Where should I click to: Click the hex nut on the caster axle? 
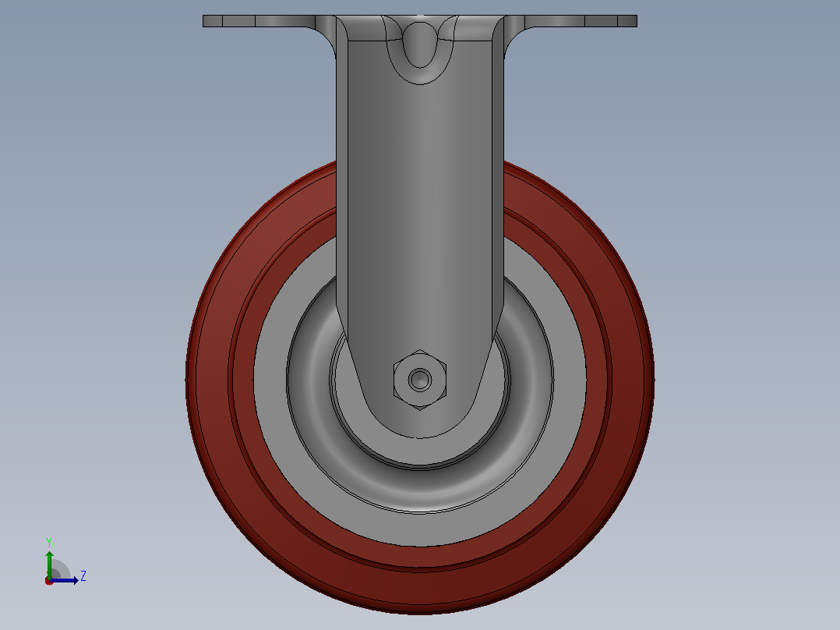(420, 380)
